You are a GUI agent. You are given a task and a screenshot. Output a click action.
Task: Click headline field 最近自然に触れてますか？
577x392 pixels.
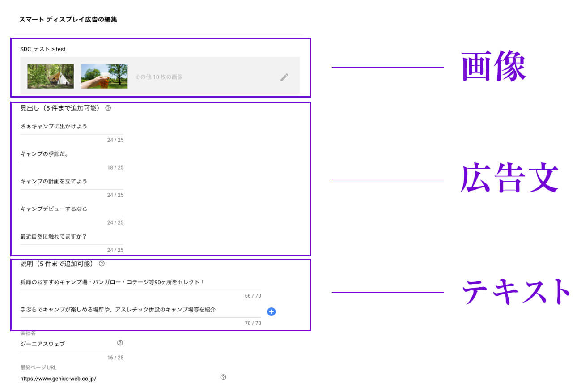[x=72, y=237]
